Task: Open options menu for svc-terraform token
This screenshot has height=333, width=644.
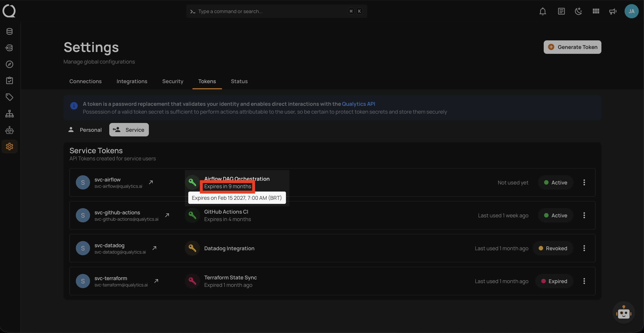Action: [584, 281]
